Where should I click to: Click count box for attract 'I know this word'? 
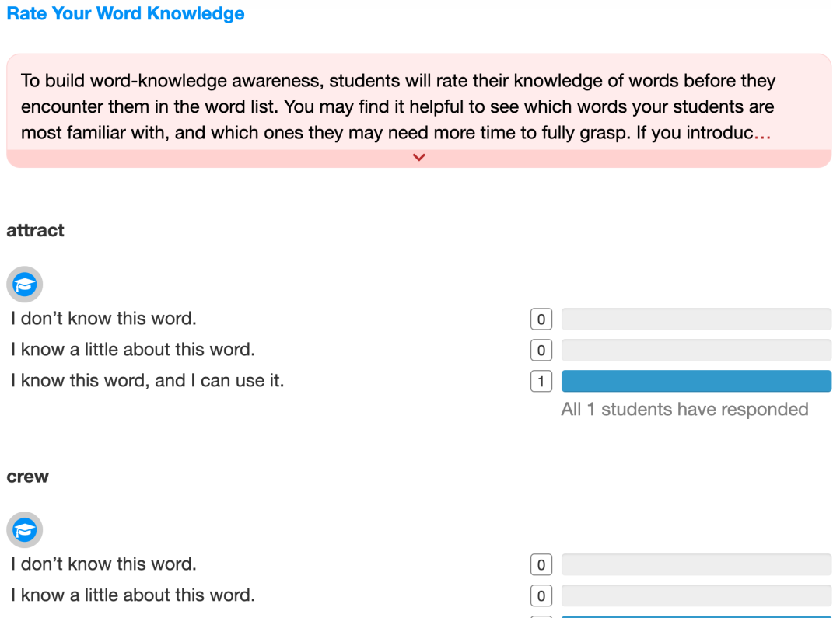[541, 382]
